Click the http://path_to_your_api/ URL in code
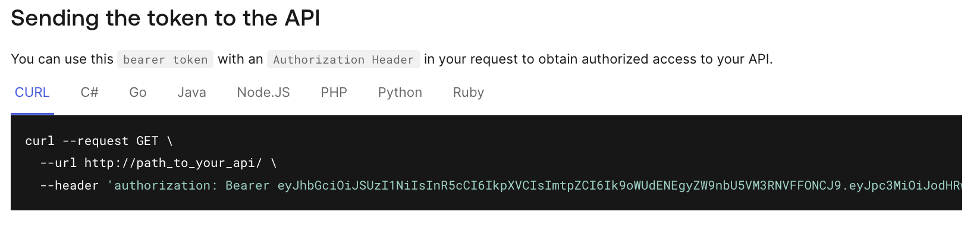This screenshot has height=227, width=980. 173,163
